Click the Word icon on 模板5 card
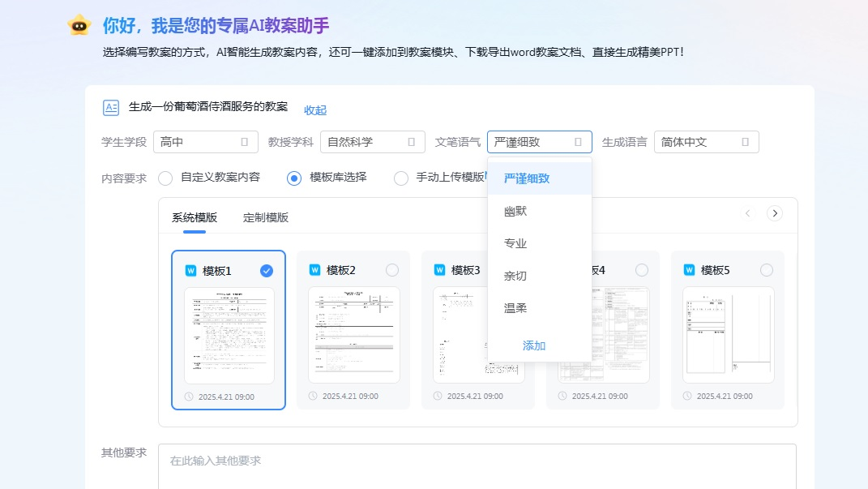868x489 pixels. [x=691, y=270]
